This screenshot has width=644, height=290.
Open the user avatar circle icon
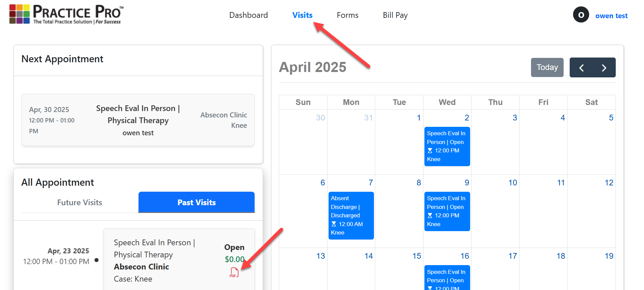tap(581, 15)
